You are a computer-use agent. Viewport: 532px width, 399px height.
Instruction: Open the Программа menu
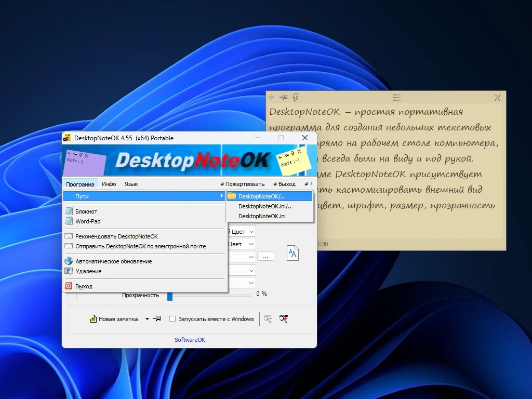pos(80,184)
